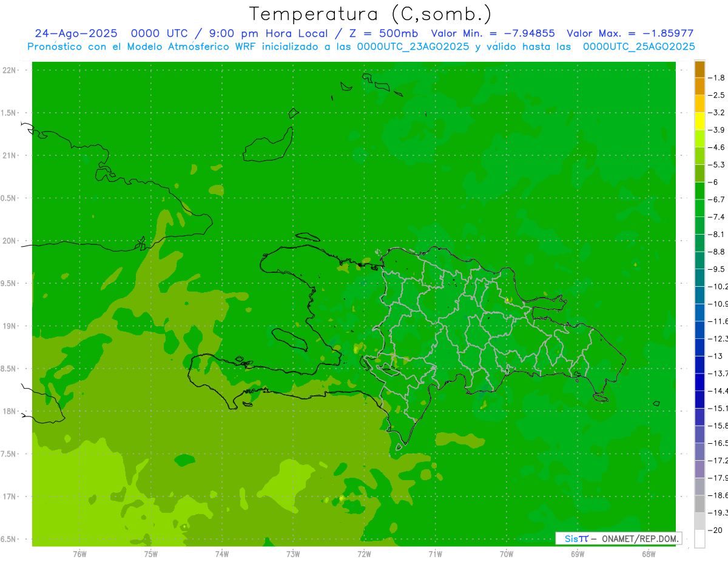The image size is (728, 562).
Task: Click the legend value "-11.6"
Action: (718, 321)
